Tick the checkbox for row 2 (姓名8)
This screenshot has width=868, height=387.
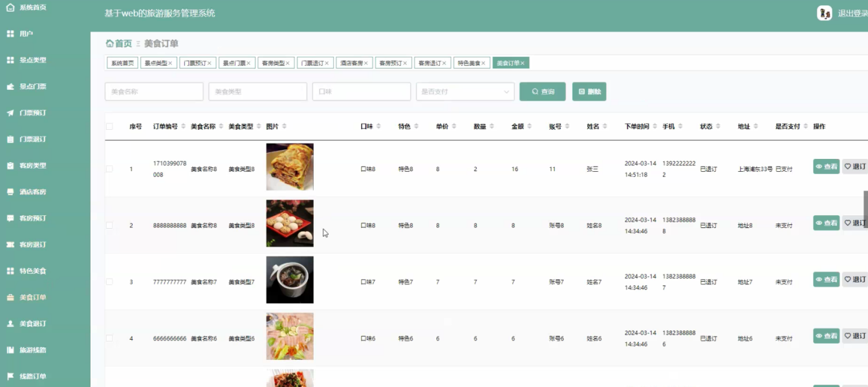pyautogui.click(x=109, y=225)
